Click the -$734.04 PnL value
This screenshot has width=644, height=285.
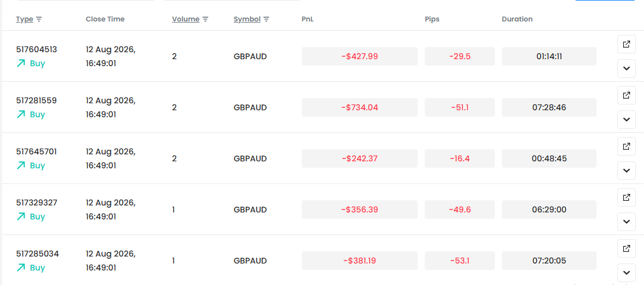click(x=360, y=107)
